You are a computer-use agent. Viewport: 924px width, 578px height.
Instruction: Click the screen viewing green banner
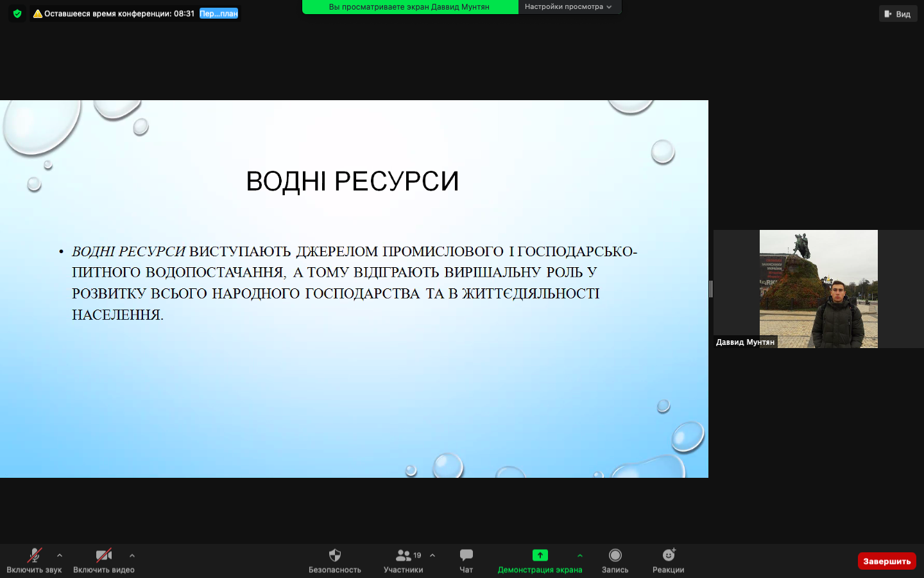point(409,7)
